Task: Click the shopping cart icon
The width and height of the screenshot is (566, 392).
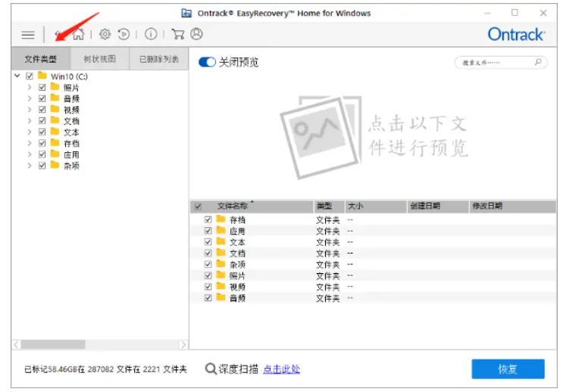Action: (x=178, y=34)
